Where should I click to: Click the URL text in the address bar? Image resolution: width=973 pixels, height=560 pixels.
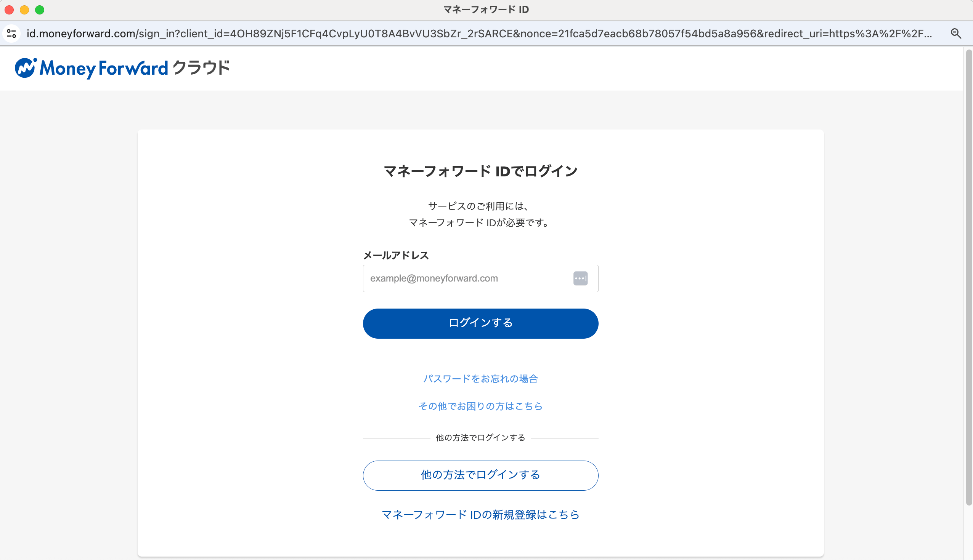479,34
